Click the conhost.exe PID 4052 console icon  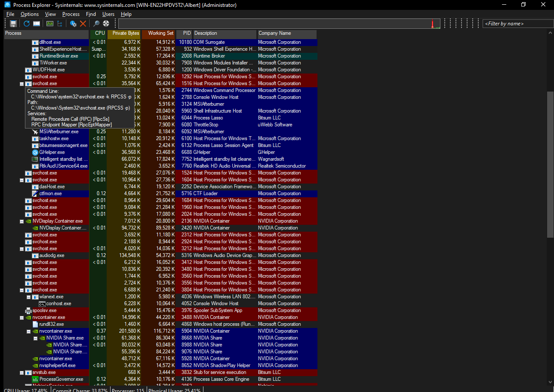coord(42,303)
